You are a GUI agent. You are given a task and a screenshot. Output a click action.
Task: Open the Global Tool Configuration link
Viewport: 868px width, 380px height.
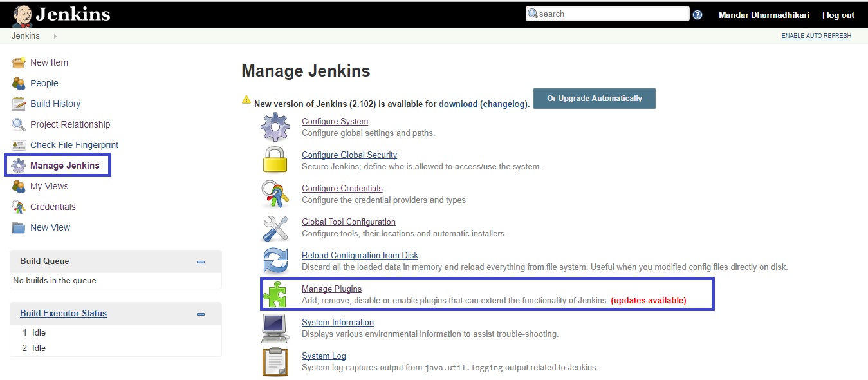click(349, 222)
